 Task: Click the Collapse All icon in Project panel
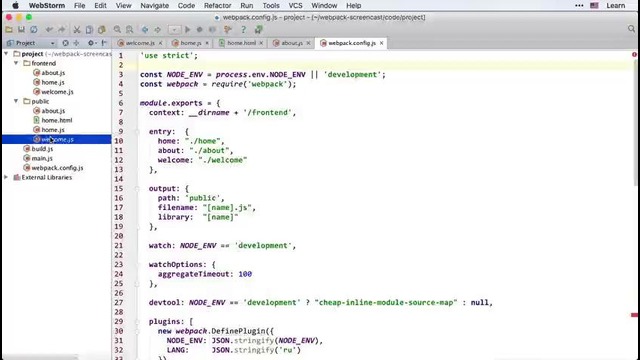pyautogui.click(x=76, y=43)
